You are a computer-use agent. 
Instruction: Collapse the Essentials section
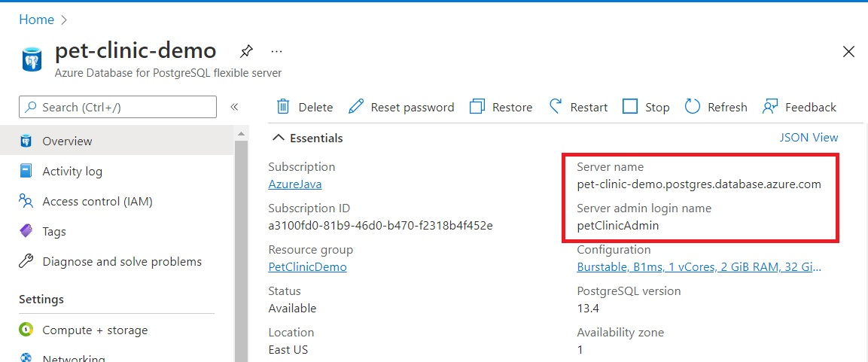pos(308,138)
